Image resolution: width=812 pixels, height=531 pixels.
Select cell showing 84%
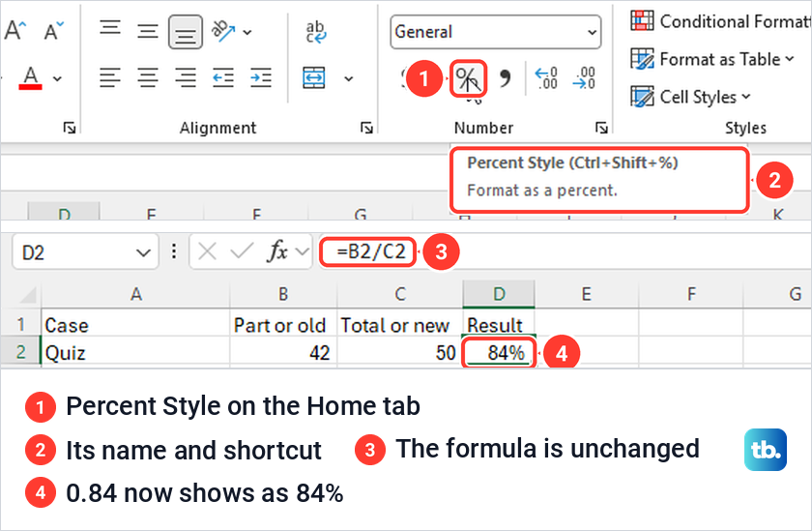pos(499,353)
